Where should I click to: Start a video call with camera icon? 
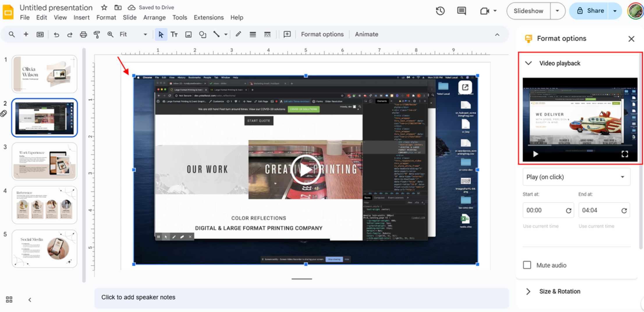click(x=484, y=11)
